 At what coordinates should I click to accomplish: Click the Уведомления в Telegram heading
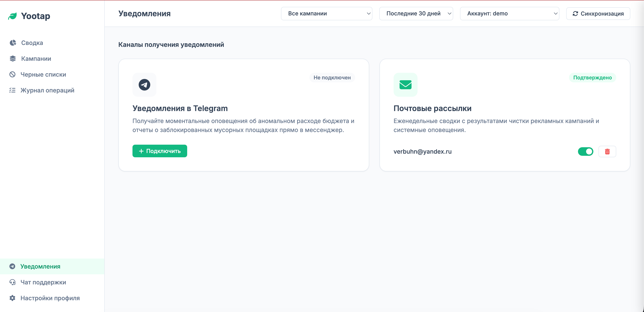point(180,108)
